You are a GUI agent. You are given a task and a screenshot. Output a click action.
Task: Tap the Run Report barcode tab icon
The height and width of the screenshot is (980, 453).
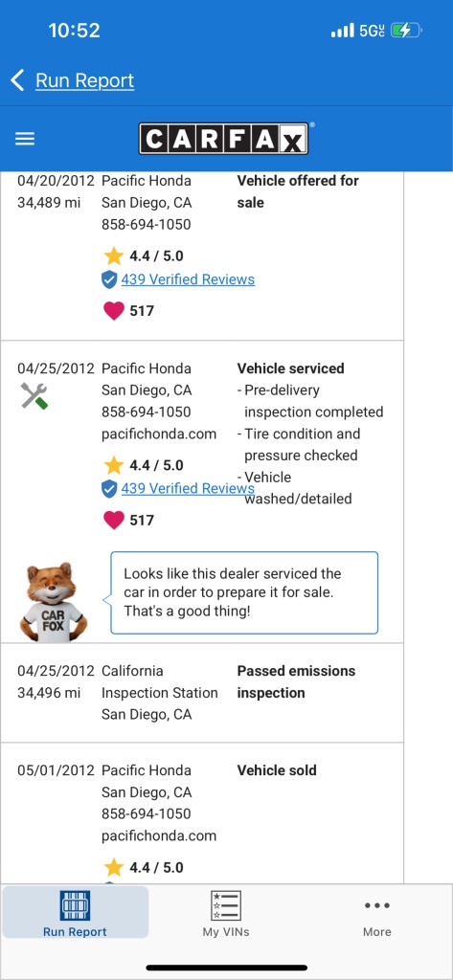[x=75, y=905]
